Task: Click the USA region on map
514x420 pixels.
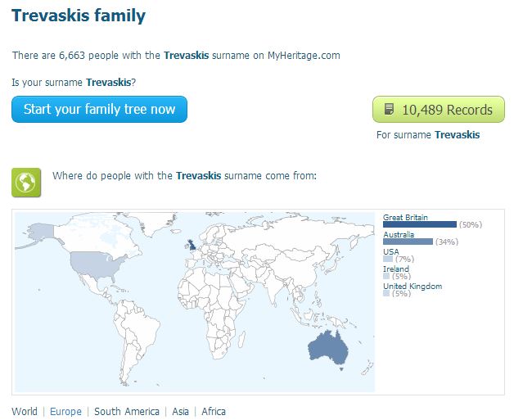Action: 97,264
